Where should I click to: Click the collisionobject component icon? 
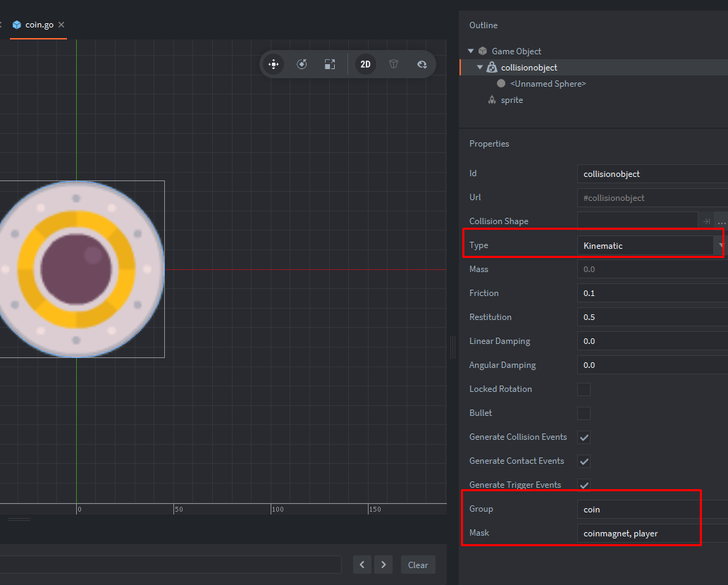point(492,68)
